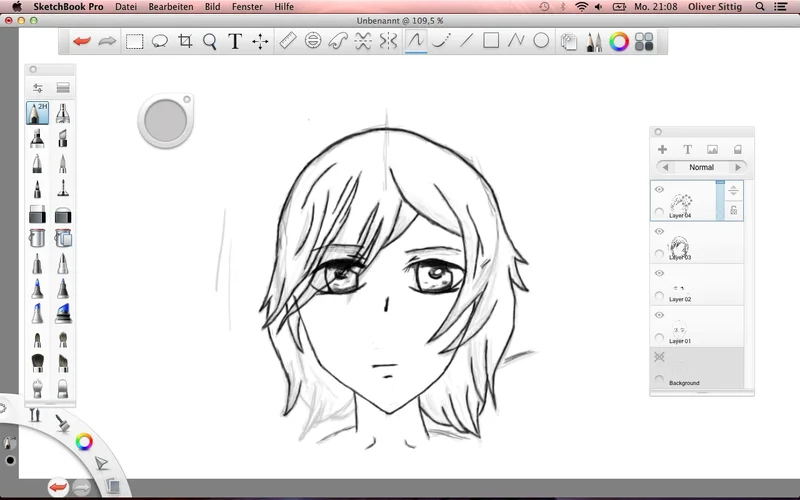Toggle horizontal symmetry X tool
Viewport: 800px width, 500px height.
(363, 41)
